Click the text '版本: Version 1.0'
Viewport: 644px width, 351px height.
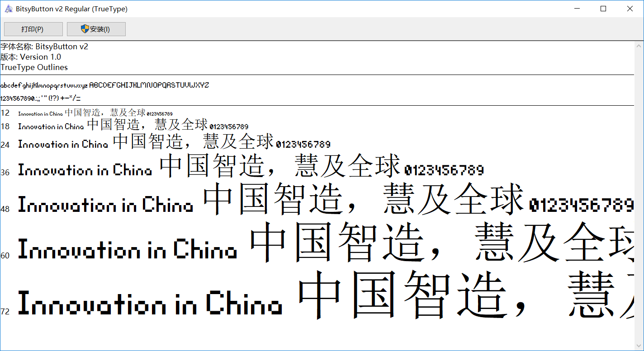31,57
